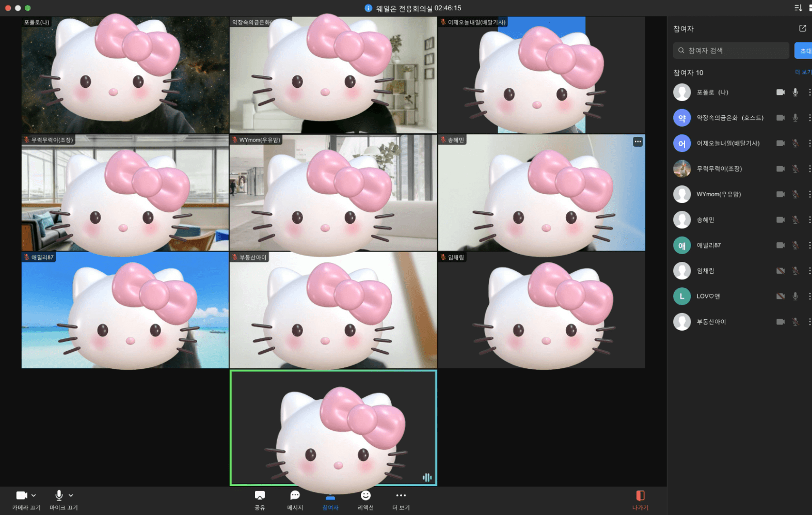Screen dimensions: 812x515
Task: Click LOV♡앤 avatar with letter L
Action: [x=682, y=296]
